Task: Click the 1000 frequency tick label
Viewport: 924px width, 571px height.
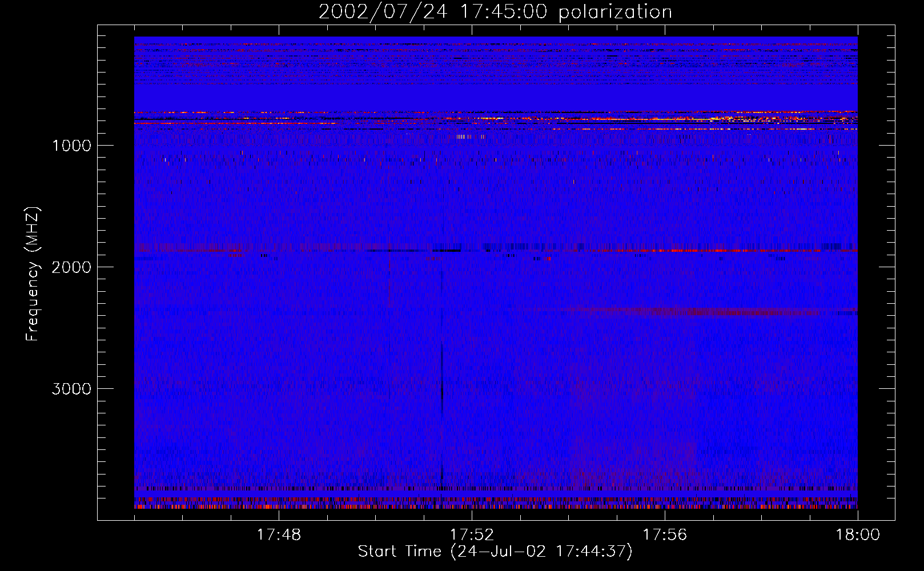Action: [71, 146]
